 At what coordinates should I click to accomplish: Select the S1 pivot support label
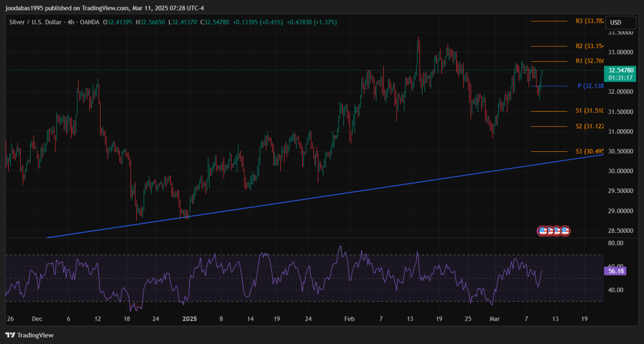590,111
